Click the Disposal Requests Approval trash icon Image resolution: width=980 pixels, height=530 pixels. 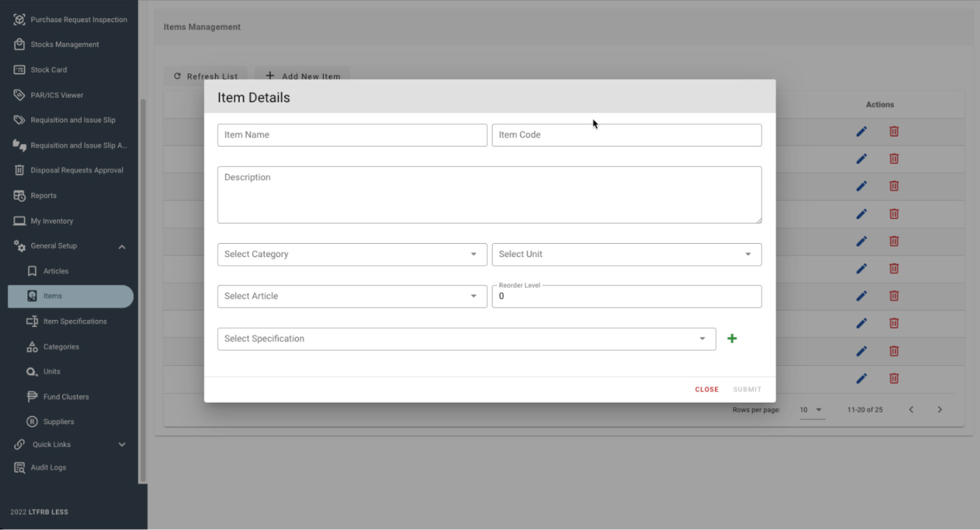click(19, 170)
